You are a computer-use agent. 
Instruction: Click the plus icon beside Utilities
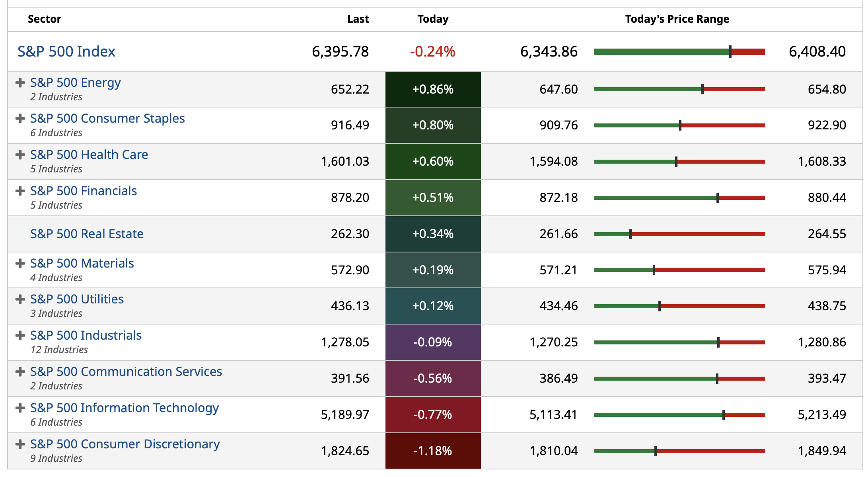pos(20,299)
